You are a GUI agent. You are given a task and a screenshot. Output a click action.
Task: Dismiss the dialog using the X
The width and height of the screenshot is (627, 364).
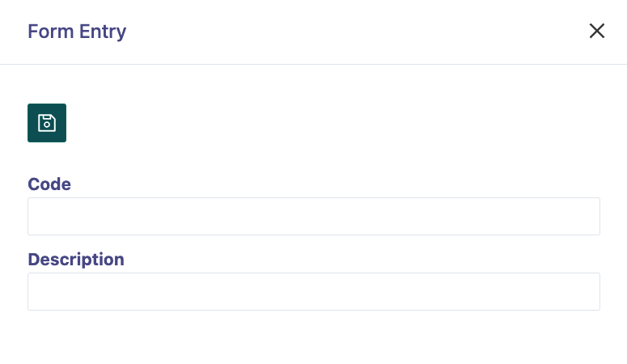597,31
